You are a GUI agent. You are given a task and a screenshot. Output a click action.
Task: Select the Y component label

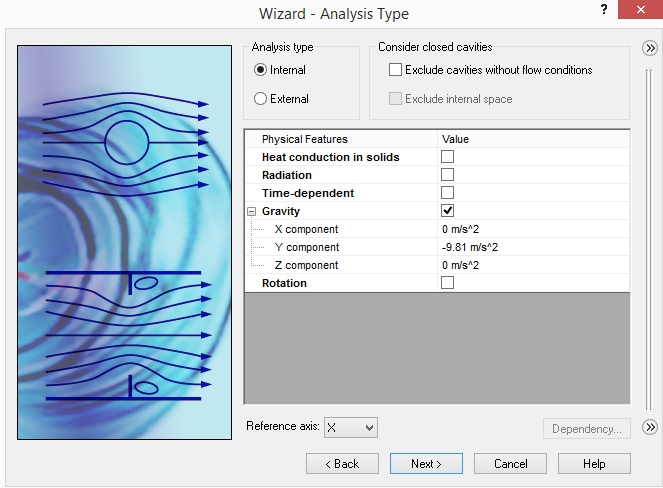tap(307, 247)
